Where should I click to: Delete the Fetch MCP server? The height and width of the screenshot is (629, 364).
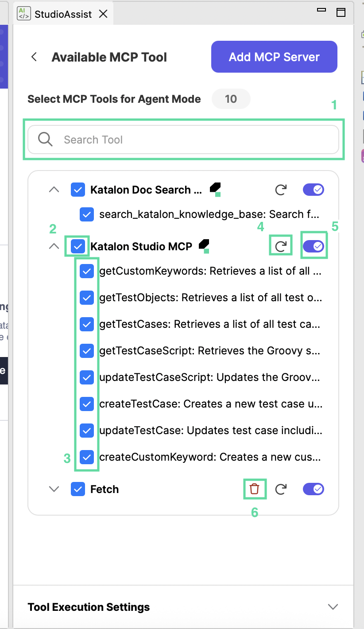(254, 489)
